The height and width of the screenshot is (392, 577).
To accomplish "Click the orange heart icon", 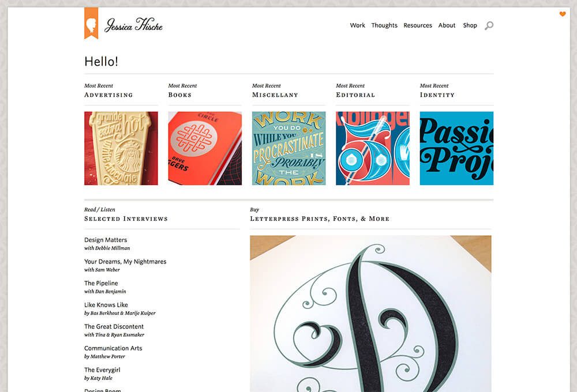I will 562,14.
